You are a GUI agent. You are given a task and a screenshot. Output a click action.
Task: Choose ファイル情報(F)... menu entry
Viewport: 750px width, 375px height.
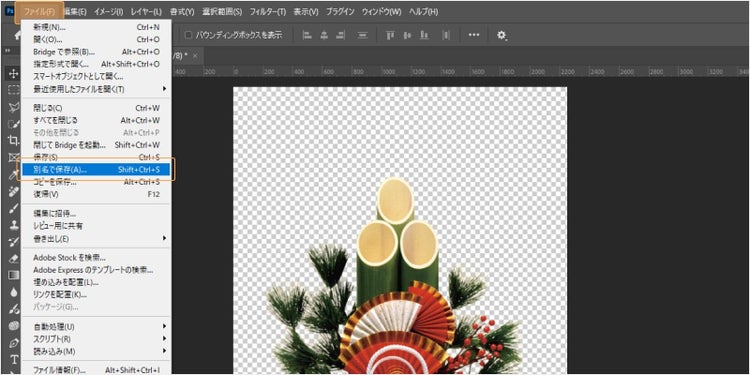point(96,370)
